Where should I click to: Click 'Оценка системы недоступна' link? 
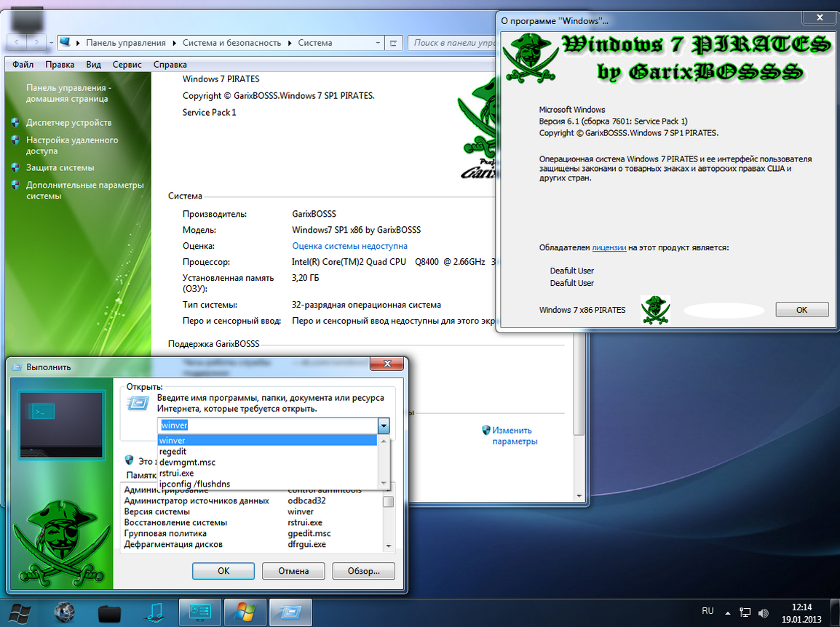tap(349, 246)
